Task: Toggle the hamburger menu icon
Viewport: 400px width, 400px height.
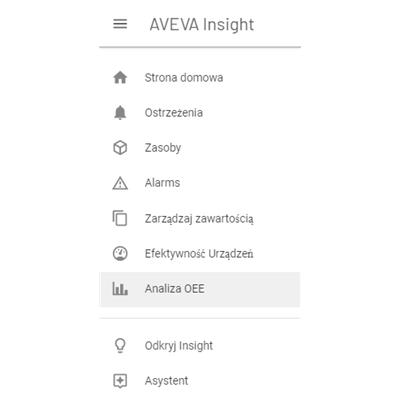Action: 120,24
